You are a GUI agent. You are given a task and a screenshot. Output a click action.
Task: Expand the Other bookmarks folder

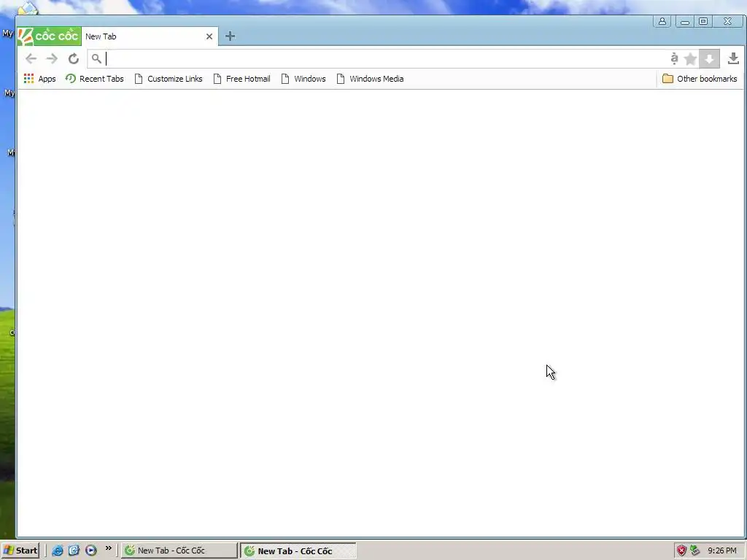[x=700, y=79]
